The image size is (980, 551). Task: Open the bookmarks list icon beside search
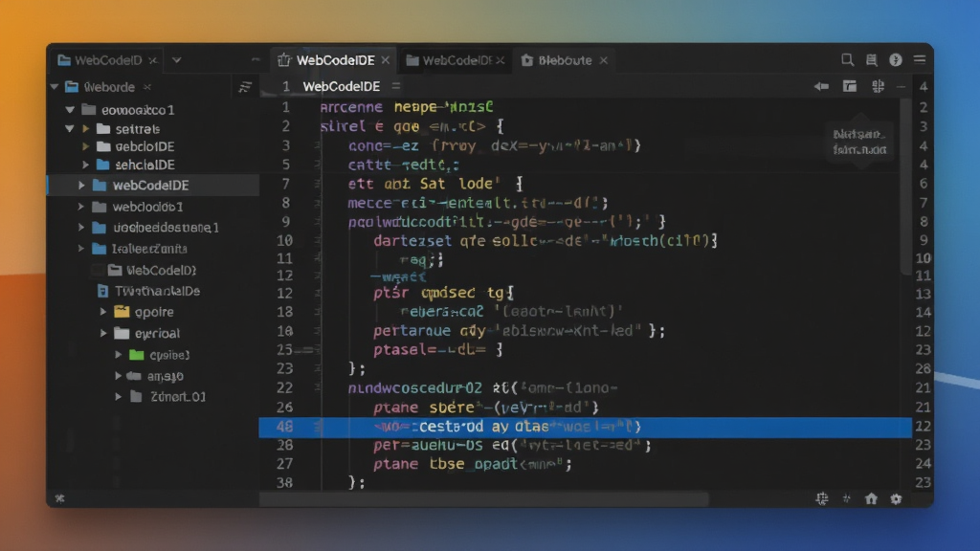871,60
